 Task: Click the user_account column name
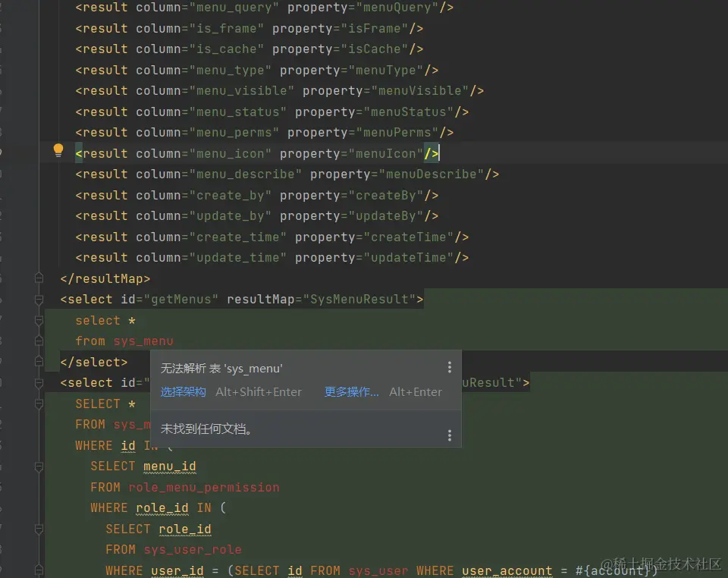point(507,570)
